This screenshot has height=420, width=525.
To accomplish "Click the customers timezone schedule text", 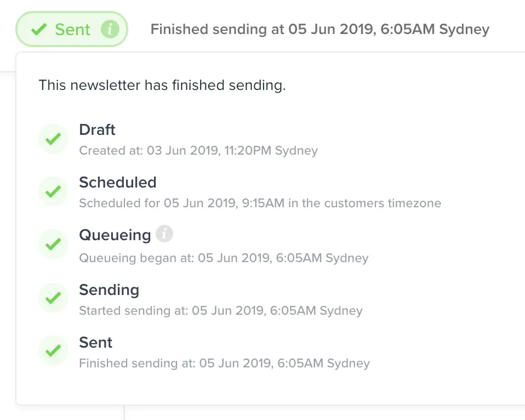I will pos(260,203).
